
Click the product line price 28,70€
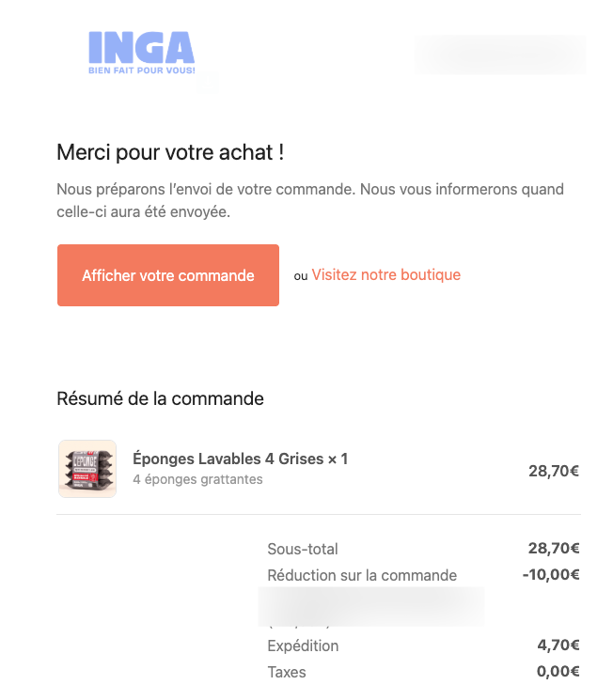click(553, 471)
